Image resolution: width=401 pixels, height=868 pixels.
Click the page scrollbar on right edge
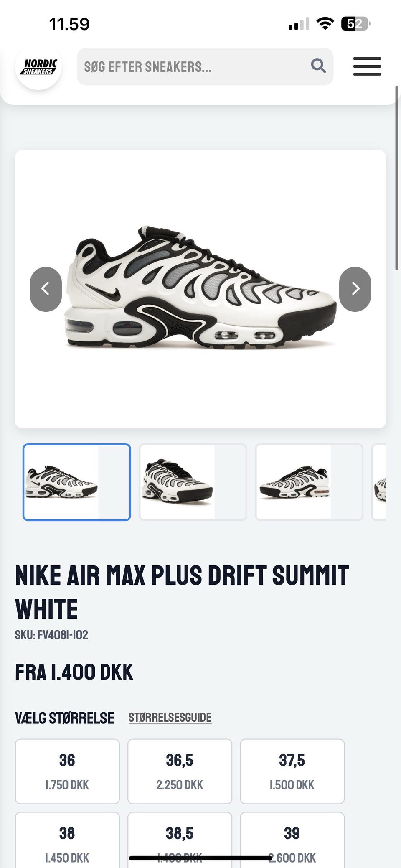tap(397, 178)
